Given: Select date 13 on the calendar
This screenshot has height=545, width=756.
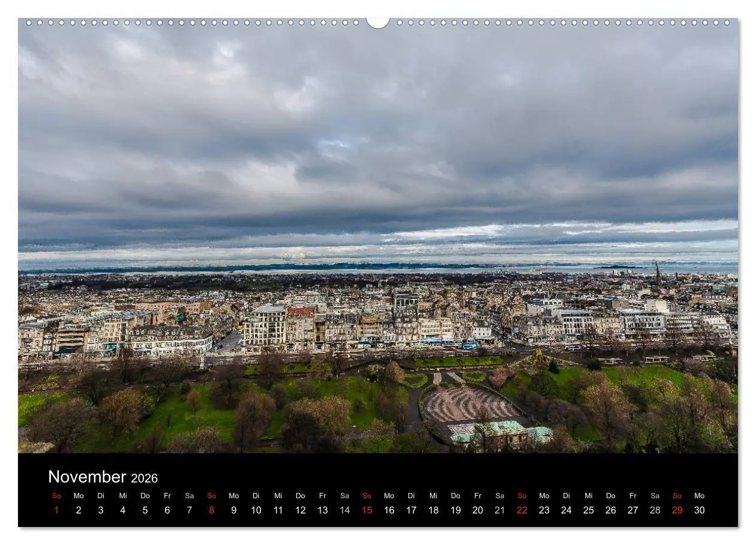Looking at the screenshot, I should [323, 510].
